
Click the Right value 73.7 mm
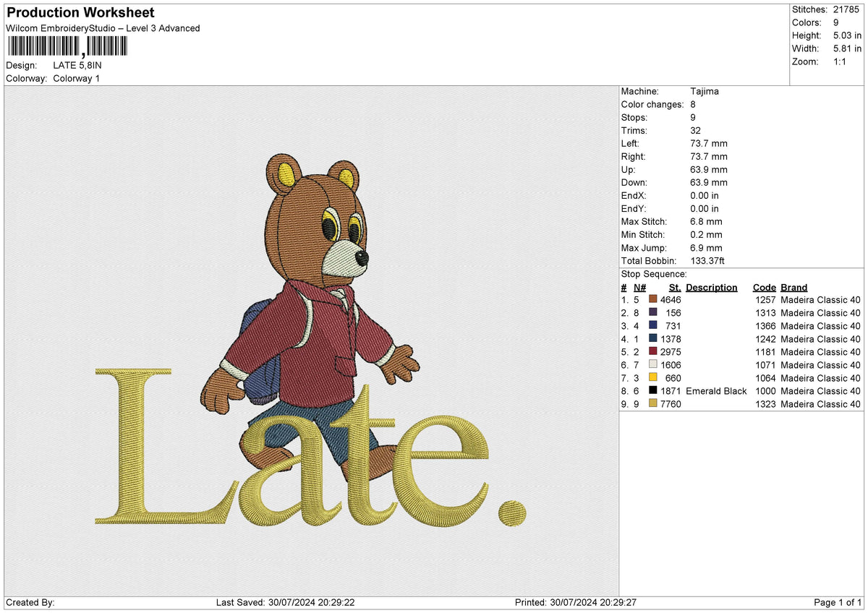[709, 156]
